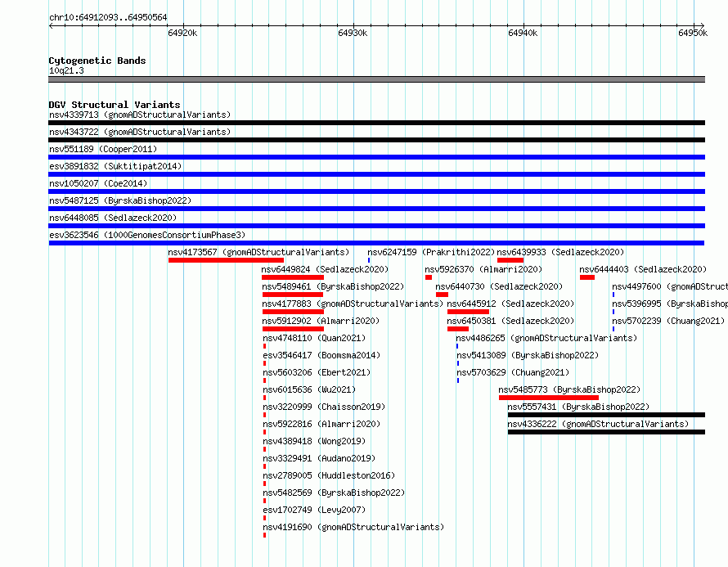Click nsv5926370 (Almarri2020) label

[483, 269]
